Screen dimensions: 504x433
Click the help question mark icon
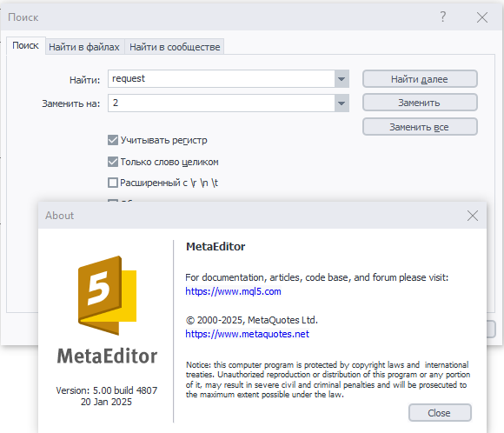point(443,17)
